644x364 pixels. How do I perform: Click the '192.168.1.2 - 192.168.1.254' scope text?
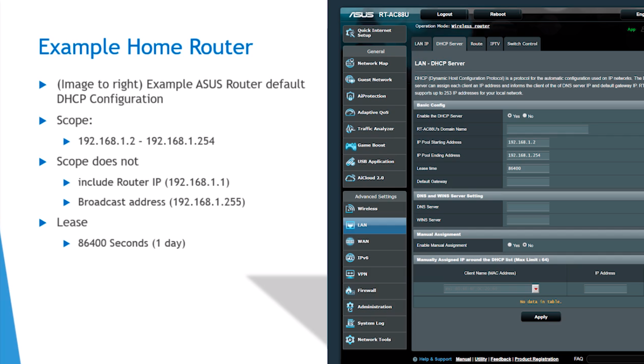point(146,141)
